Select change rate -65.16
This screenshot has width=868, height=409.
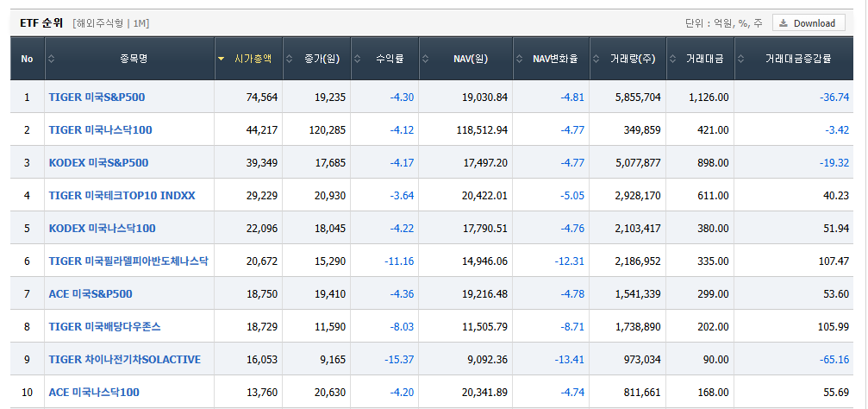click(834, 359)
